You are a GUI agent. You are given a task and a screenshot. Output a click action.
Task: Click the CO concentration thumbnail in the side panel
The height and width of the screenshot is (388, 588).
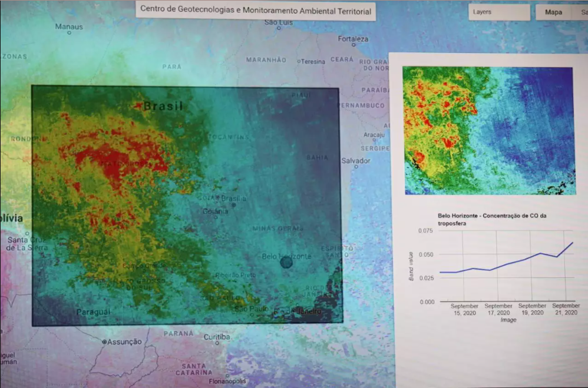488,130
